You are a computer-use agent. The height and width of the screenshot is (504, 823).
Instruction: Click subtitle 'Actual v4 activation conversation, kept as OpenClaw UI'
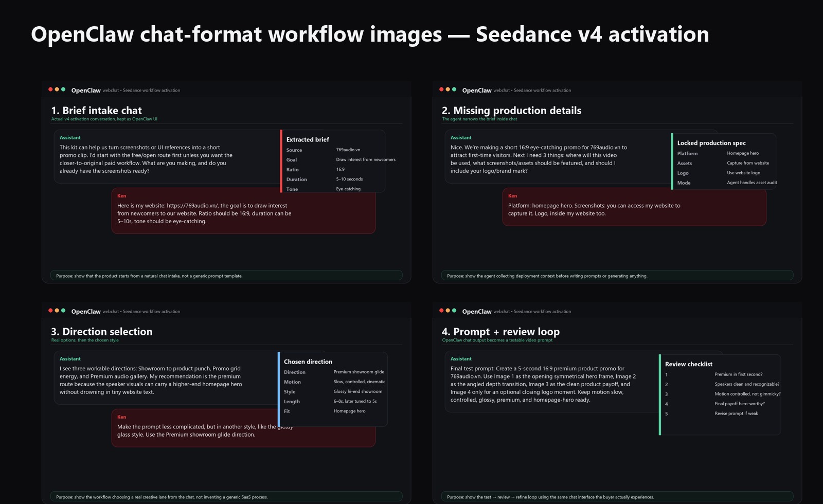(x=104, y=119)
